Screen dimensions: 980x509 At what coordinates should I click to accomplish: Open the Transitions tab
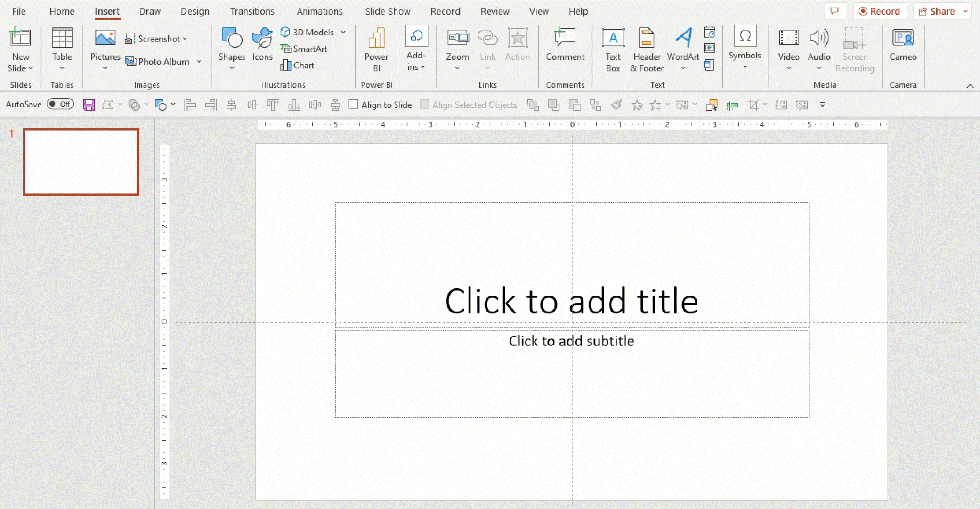pyautogui.click(x=252, y=11)
